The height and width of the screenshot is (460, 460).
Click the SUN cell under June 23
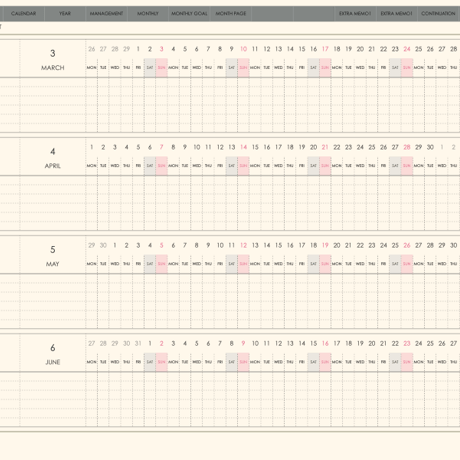pyautogui.click(x=407, y=362)
